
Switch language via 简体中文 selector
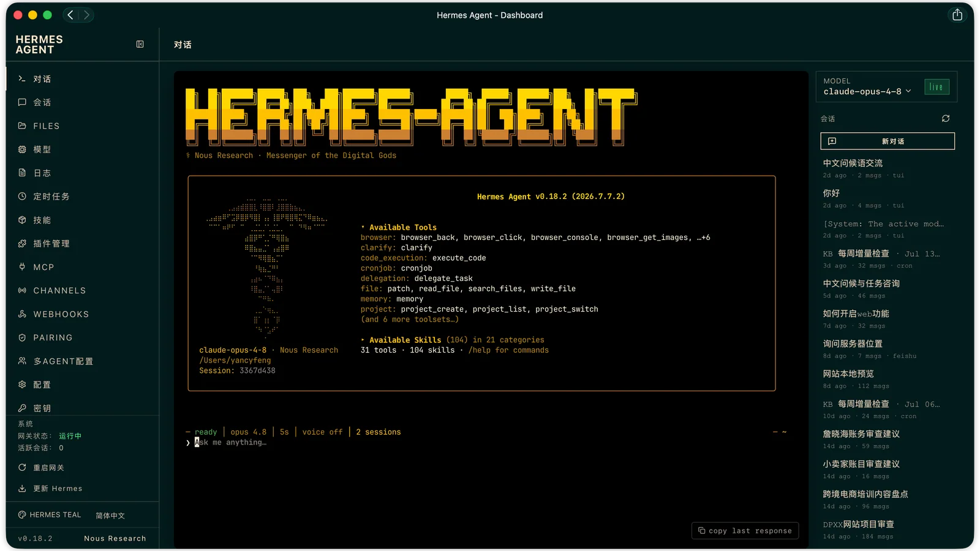click(110, 515)
